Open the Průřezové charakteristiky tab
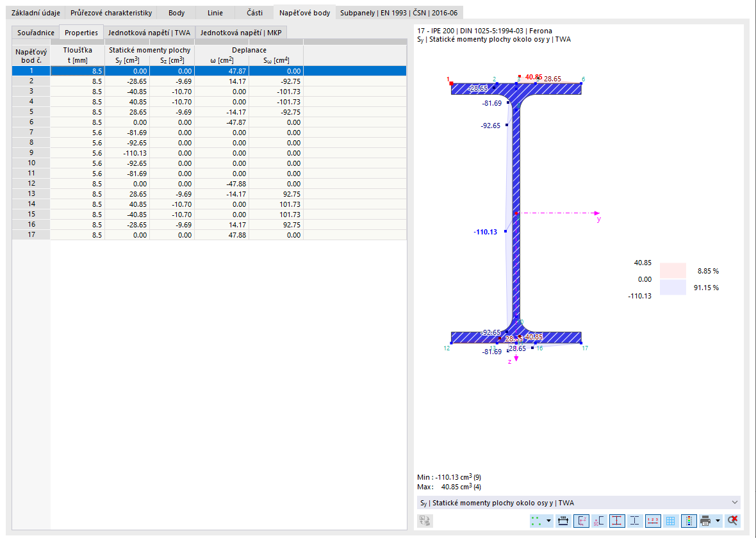756x538 pixels. coord(111,13)
